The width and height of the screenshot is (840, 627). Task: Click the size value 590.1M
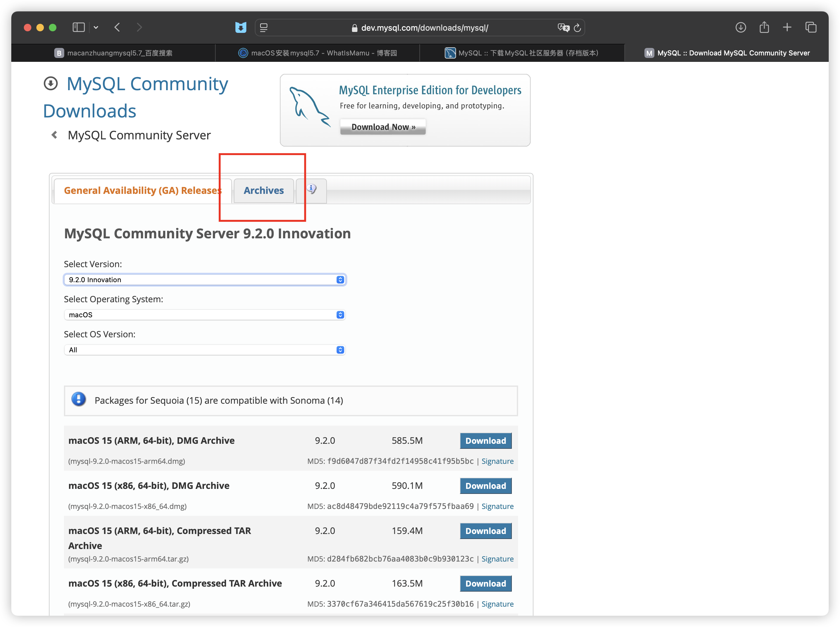point(407,486)
